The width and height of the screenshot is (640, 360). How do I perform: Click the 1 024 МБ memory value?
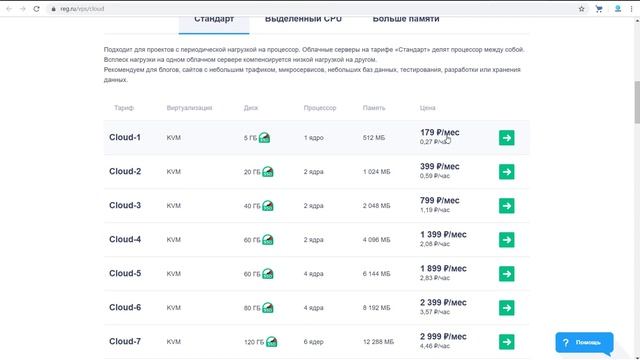pos(376,172)
